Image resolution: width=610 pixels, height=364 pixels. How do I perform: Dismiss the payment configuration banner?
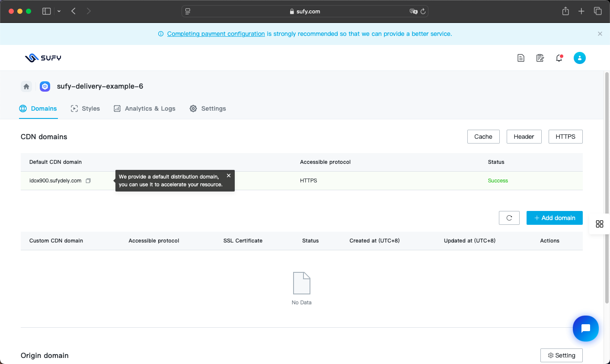(600, 34)
